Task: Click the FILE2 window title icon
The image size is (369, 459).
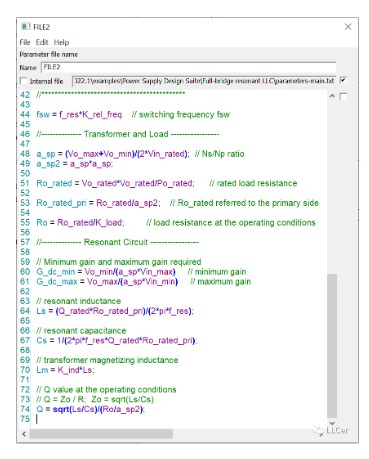Action: pos(26,26)
